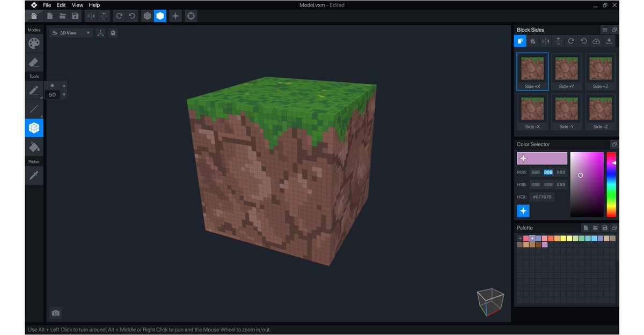Mirror vertically in the main toolbar

104,16
